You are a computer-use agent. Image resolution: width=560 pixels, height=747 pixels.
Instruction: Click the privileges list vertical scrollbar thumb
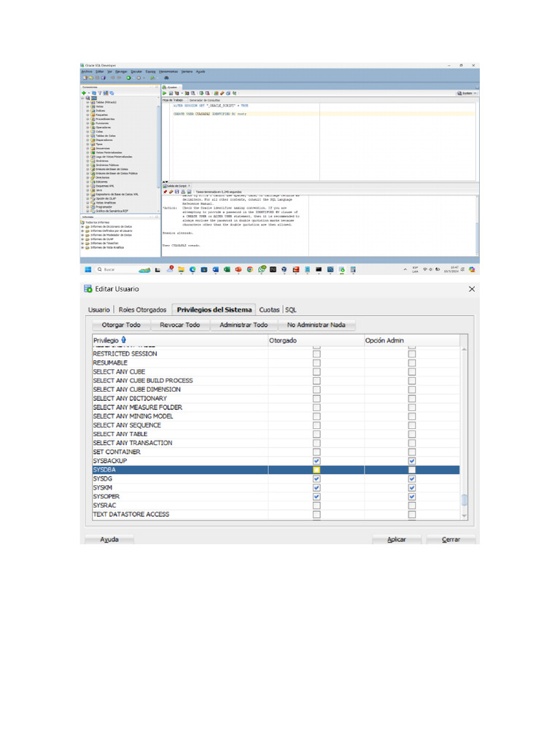click(465, 500)
